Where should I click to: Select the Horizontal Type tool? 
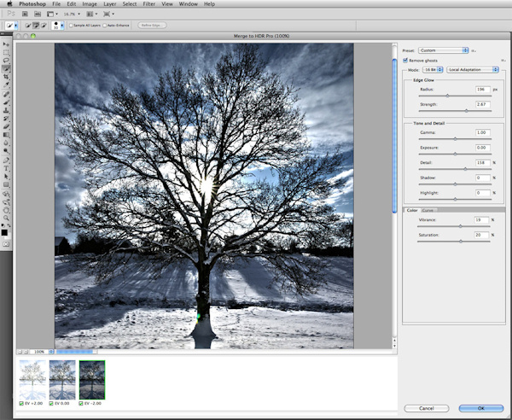coord(6,167)
